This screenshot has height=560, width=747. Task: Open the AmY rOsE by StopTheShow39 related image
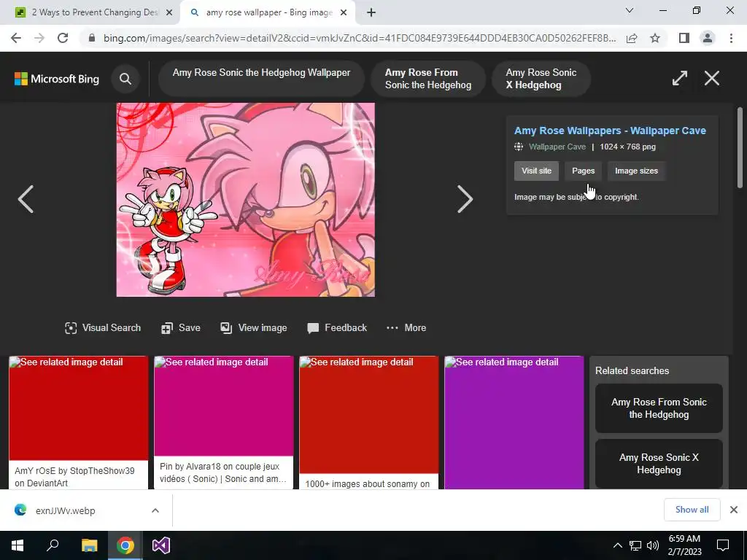point(79,422)
